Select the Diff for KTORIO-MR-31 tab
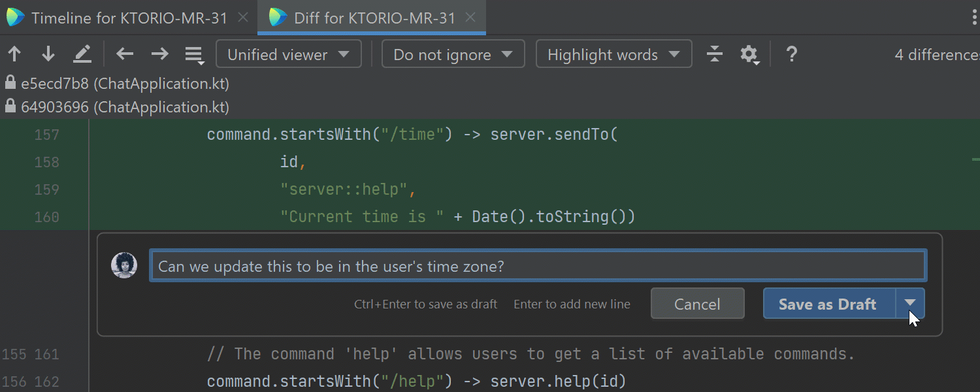 pyautogui.click(x=374, y=18)
